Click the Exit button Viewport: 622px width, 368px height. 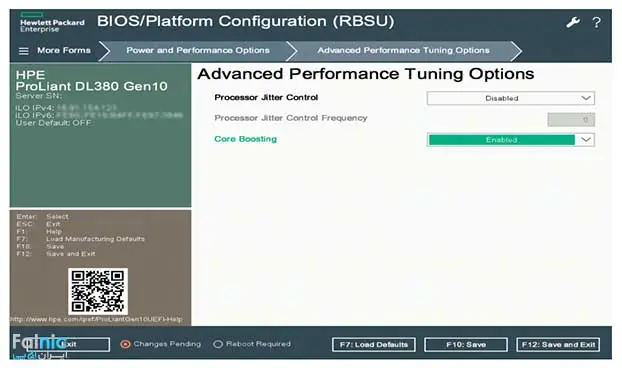pos(68,344)
